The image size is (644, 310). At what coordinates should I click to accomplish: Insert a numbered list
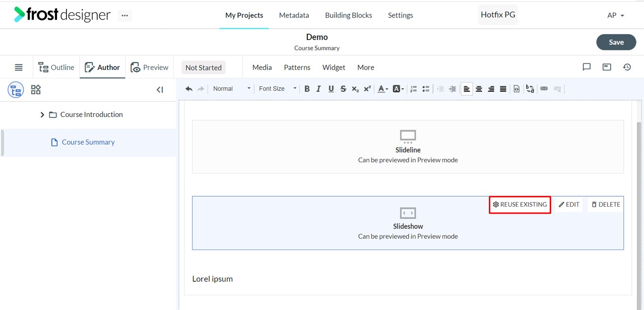click(413, 89)
